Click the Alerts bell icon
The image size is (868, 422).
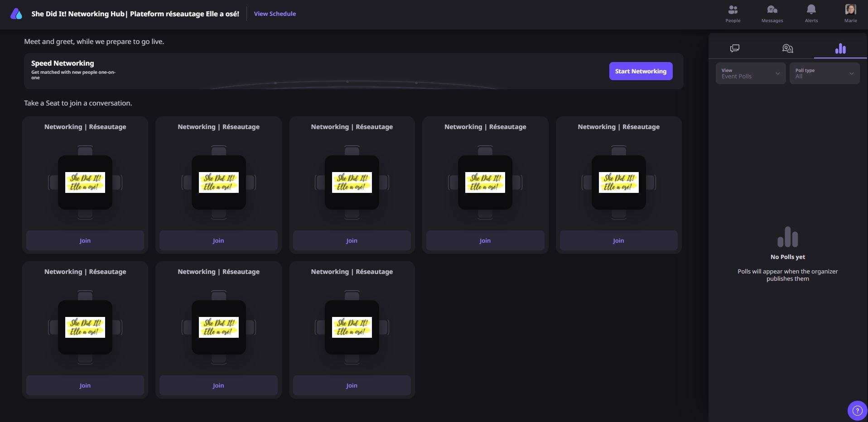tap(811, 13)
